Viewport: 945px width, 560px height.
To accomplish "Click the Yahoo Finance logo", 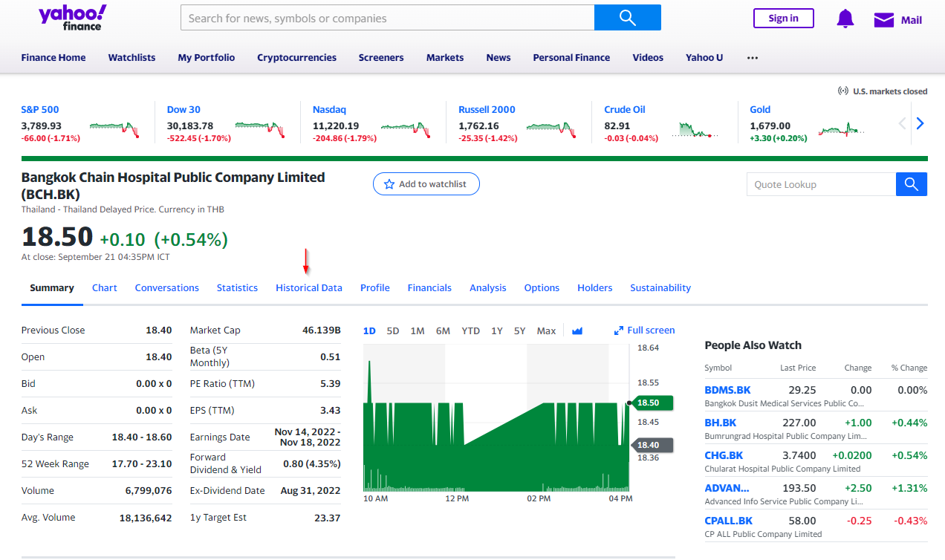I will [x=72, y=18].
